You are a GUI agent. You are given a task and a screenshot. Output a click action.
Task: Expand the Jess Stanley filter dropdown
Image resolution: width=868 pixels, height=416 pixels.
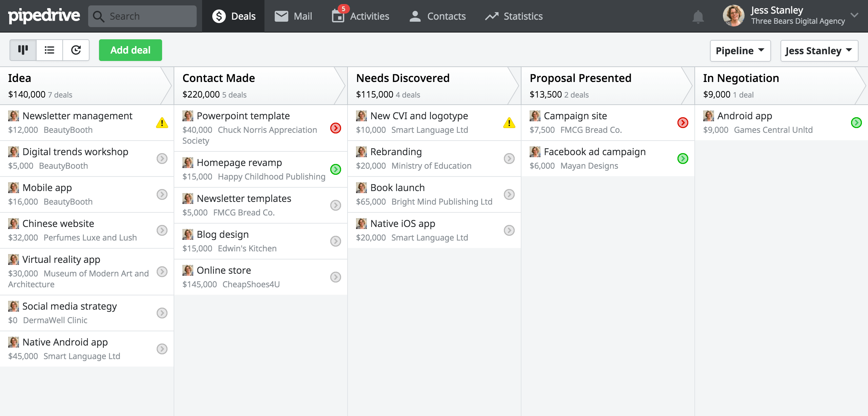point(821,50)
